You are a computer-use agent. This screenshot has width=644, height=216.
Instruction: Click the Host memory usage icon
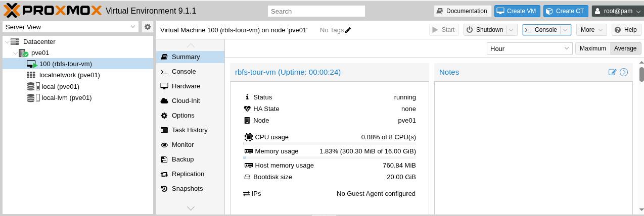(x=248, y=165)
